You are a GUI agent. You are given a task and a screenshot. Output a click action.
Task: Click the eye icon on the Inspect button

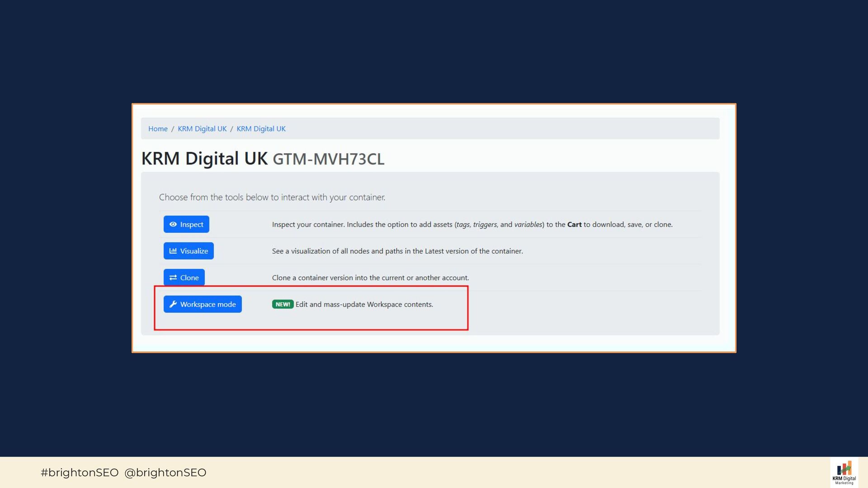click(x=173, y=224)
